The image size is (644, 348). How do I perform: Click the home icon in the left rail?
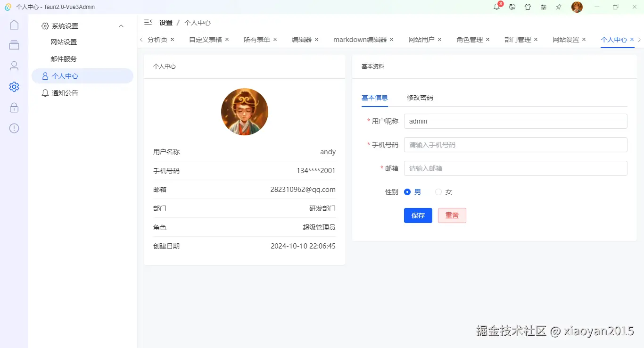coord(14,24)
